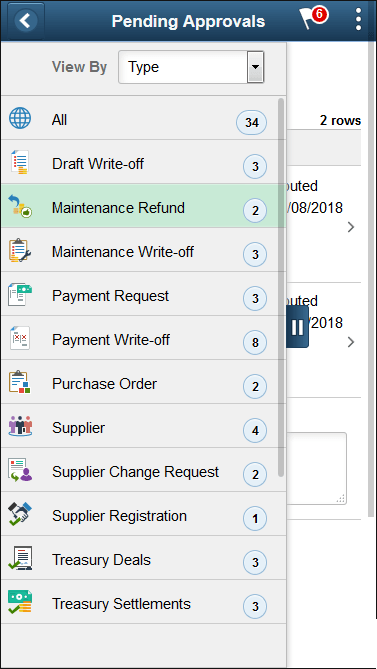Click the category list vertical scrollbar

point(281,288)
